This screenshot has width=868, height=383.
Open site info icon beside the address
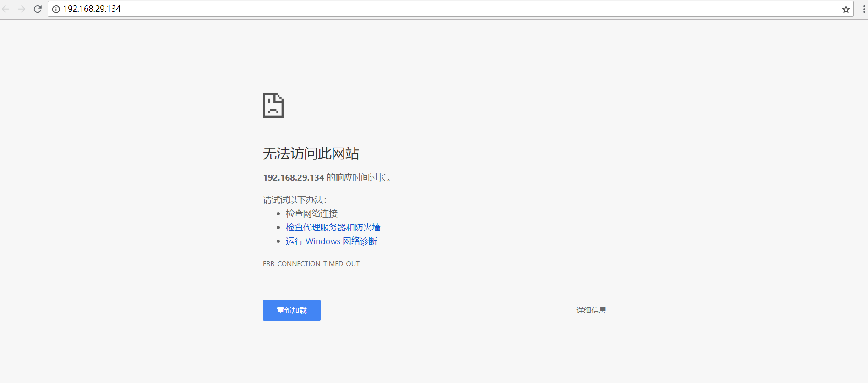[x=56, y=9]
